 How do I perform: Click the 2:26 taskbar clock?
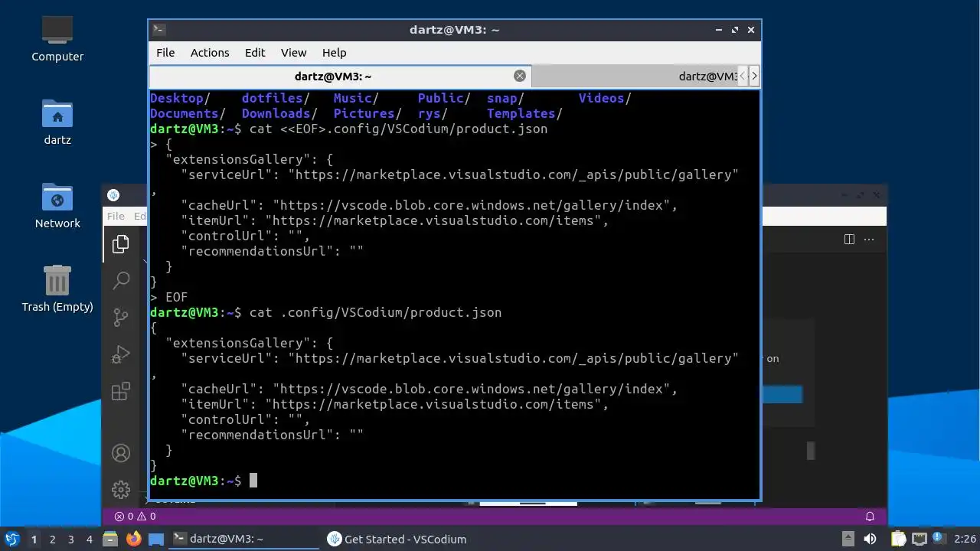(x=965, y=540)
